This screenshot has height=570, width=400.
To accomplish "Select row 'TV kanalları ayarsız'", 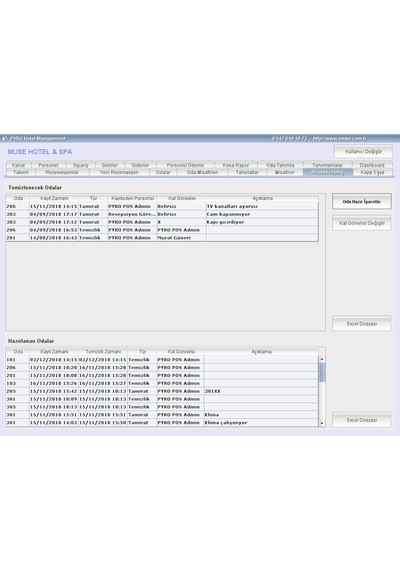I will tap(162, 206).
